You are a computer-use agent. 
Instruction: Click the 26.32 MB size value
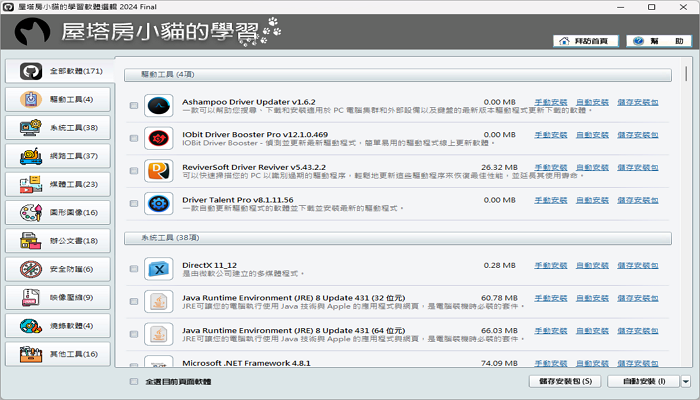(x=499, y=167)
